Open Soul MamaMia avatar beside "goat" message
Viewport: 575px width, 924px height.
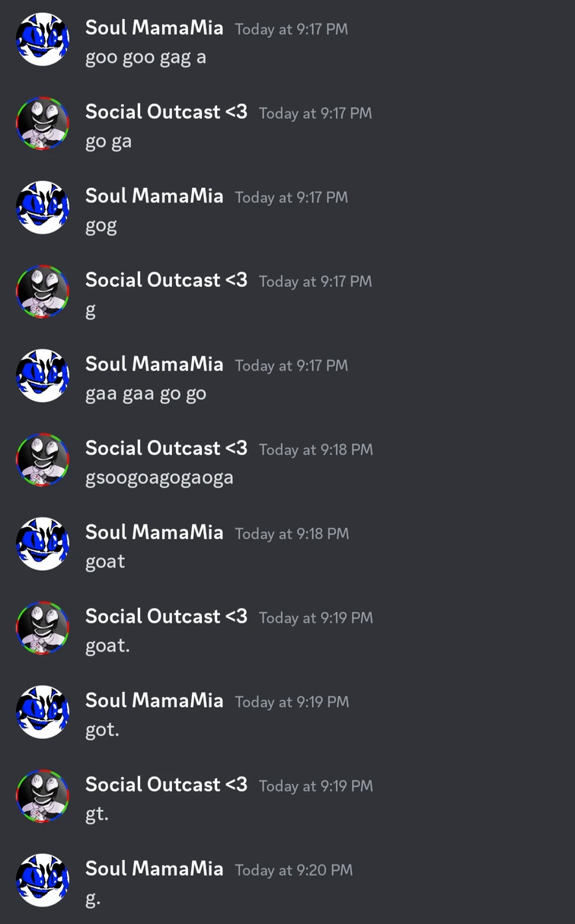point(43,544)
